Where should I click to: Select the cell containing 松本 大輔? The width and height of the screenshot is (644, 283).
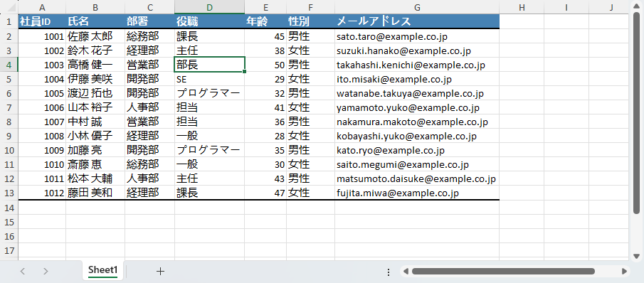pyautogui.click(x=95, y=178)
